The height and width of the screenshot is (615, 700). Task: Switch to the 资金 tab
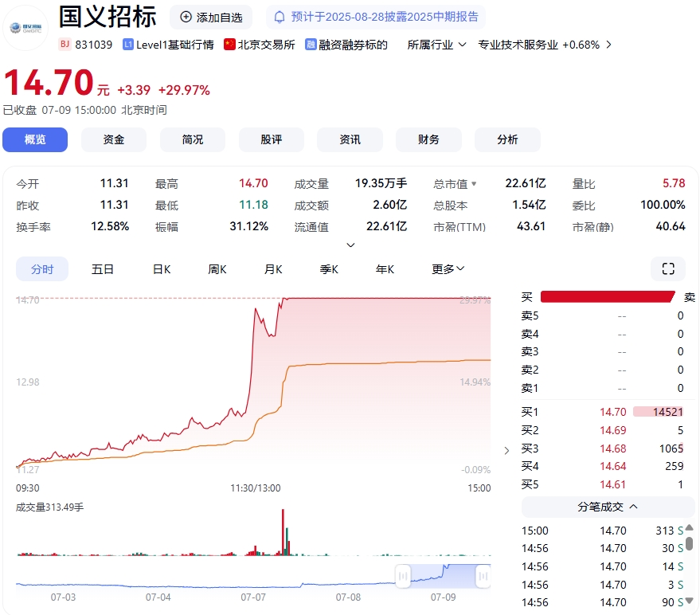coord(114,139)
